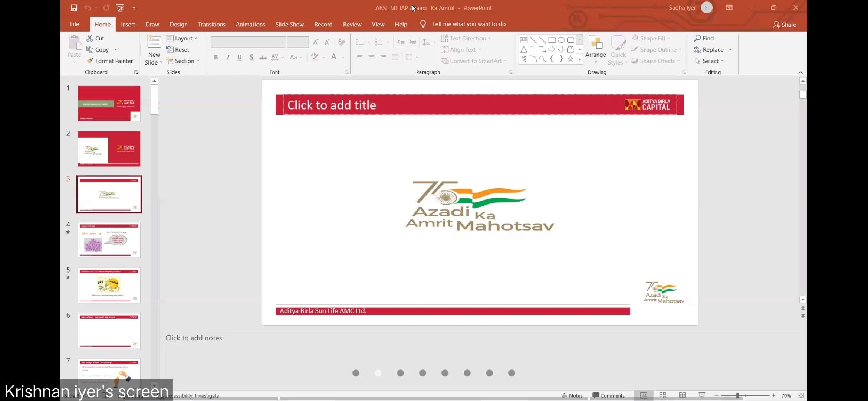The image size is (868, 401).
Task: Open Comments pane button
Action: click(x=608, y=395)
